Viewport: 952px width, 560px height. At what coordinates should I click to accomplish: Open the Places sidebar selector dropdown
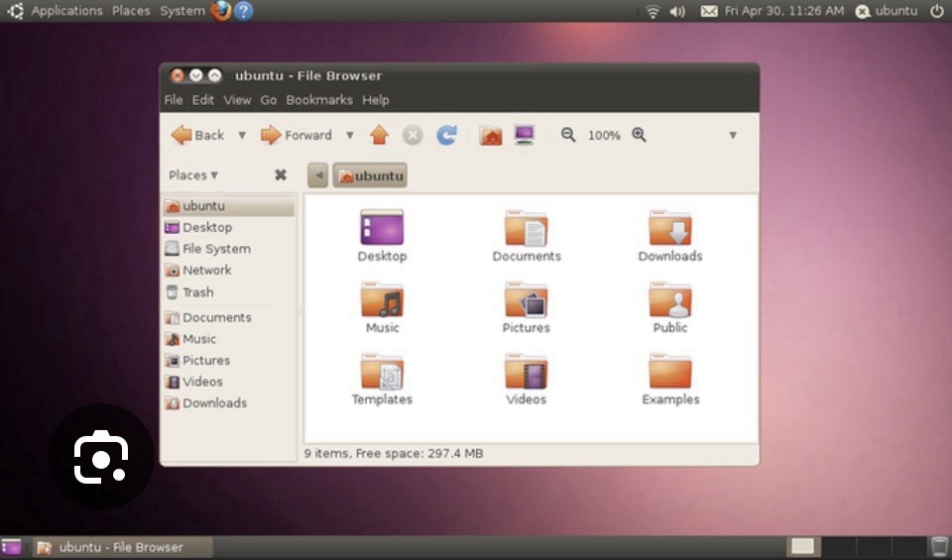[x=193, y=175]
